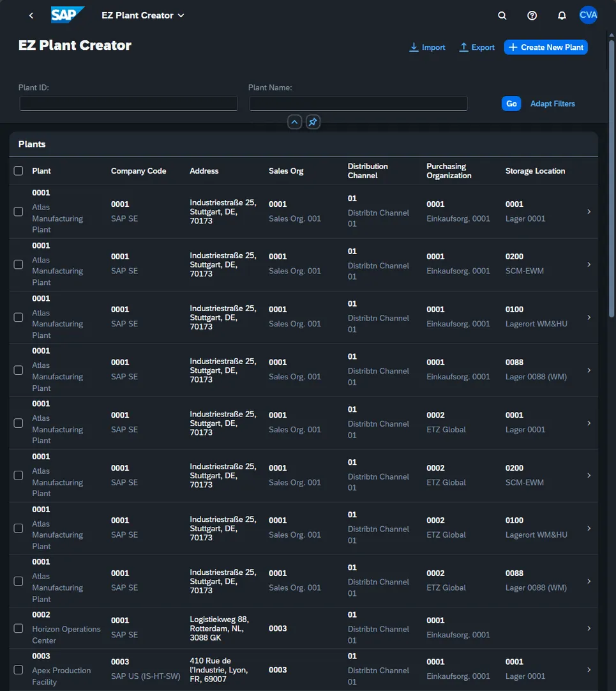Open details arrow for Einkaufsorg. 0001 SCM-EWM row
The image size is (616, 691).
[589, 264]
